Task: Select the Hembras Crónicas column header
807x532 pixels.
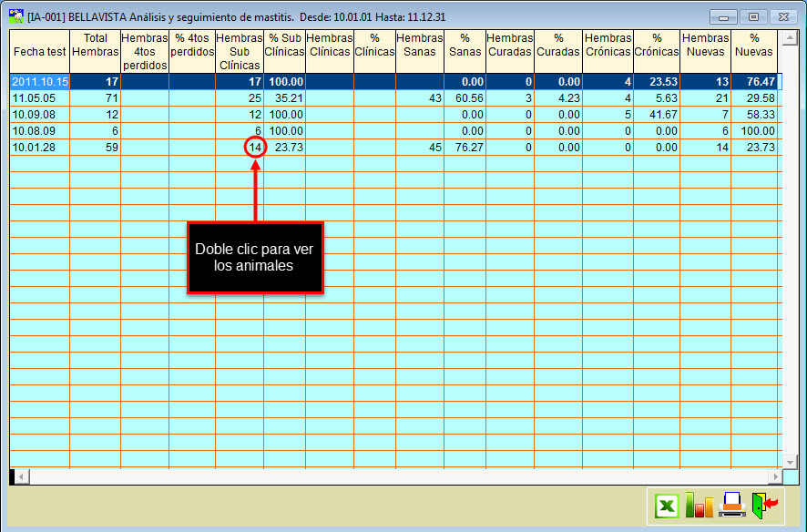Action: [607, 46]
